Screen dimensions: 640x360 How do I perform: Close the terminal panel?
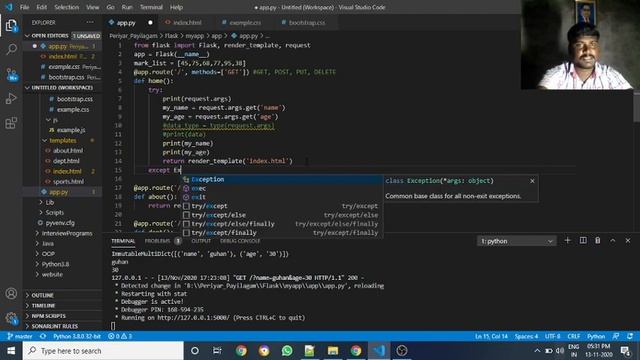tap(628, 241)
